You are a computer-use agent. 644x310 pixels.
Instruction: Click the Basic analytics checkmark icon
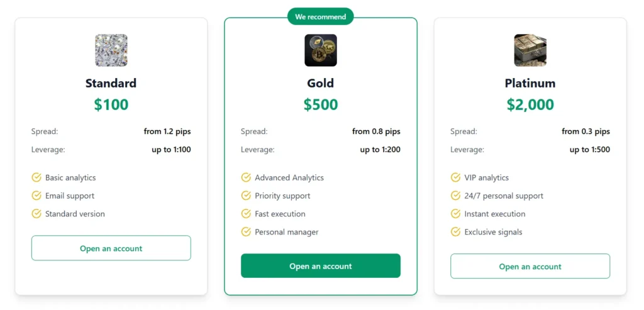pyautogui.click(x=36, y=178)
